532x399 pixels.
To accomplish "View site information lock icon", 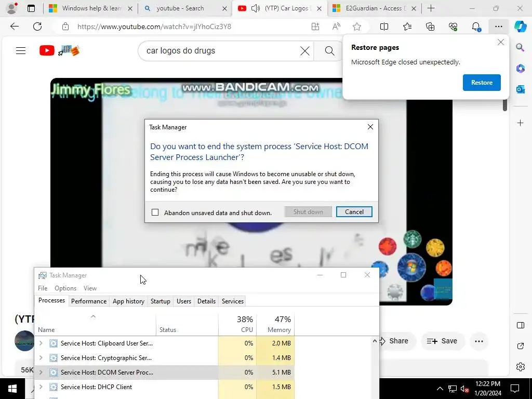I will [x=65, y=26].
